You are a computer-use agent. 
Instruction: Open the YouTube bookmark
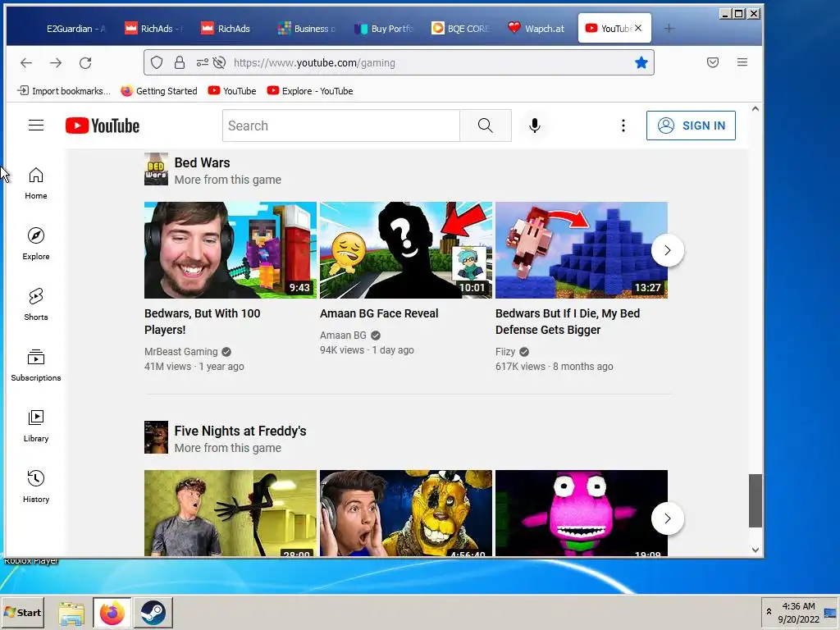coord(232,91)
